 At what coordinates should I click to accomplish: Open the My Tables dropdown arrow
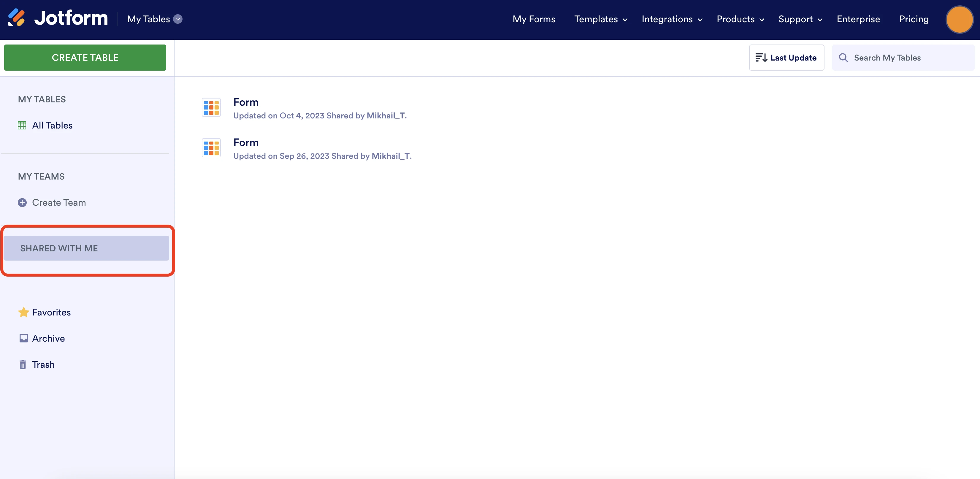(178, 19)
